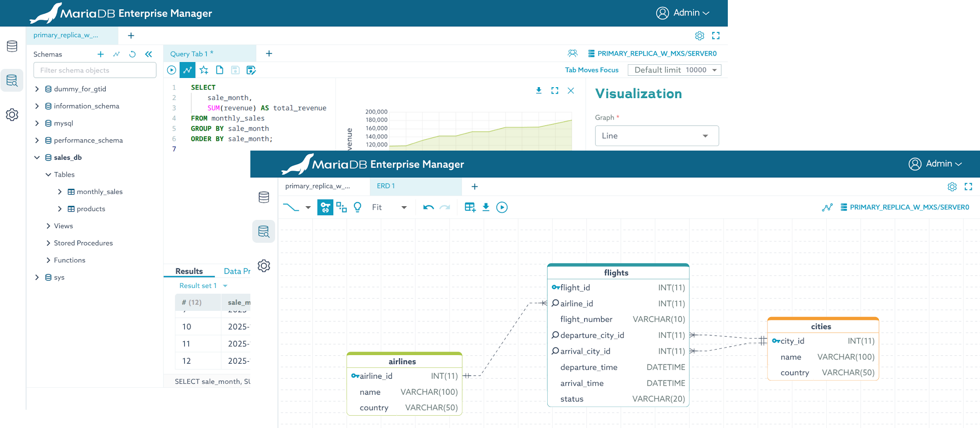
Task: Click the Tab Moves Focus link
Action: pos(591,70)
